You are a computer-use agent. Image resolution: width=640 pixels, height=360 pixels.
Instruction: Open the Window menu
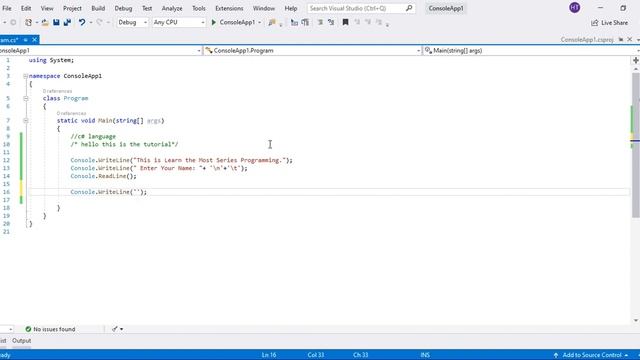(264, 8)
